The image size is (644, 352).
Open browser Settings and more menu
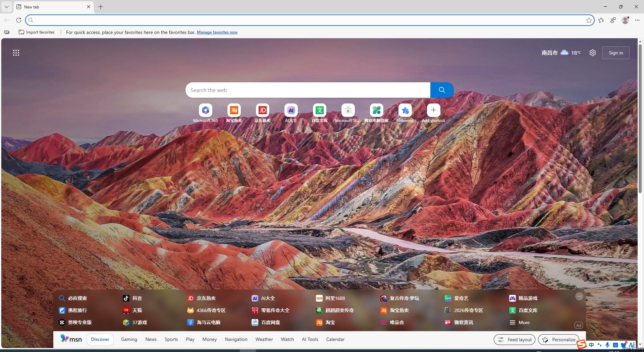tap(637, 20)
